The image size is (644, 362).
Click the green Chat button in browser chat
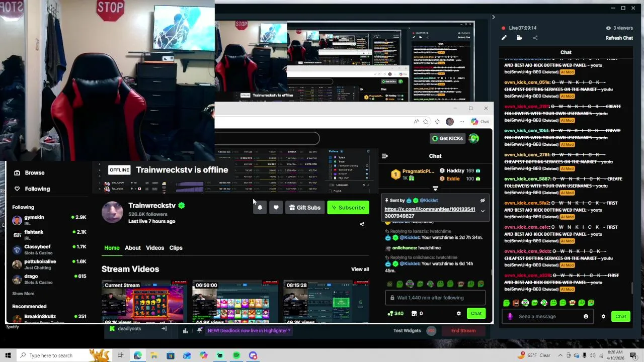pyautogui.click(x=476, y=313)
